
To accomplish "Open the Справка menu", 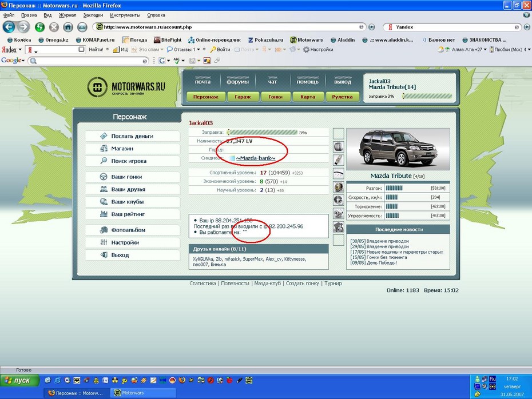I will (x=156, y=15).
